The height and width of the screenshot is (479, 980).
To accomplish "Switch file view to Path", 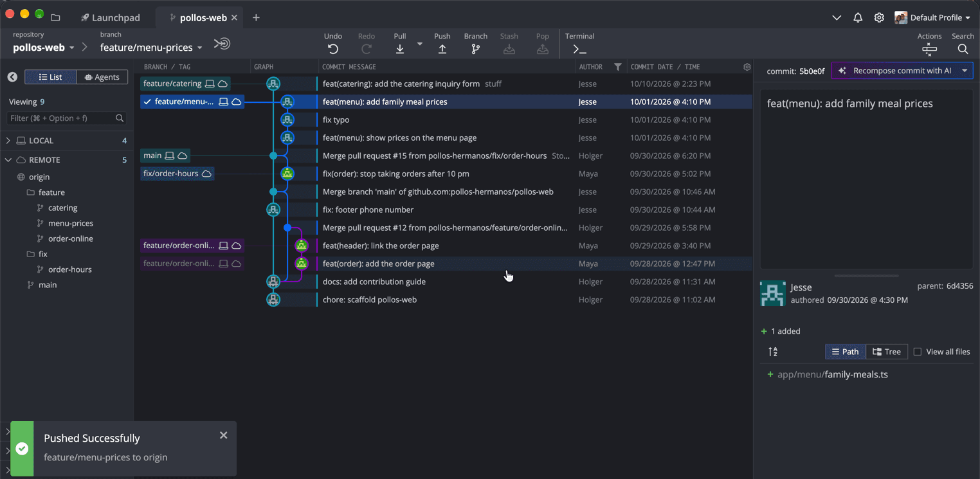I will point(846,352).
